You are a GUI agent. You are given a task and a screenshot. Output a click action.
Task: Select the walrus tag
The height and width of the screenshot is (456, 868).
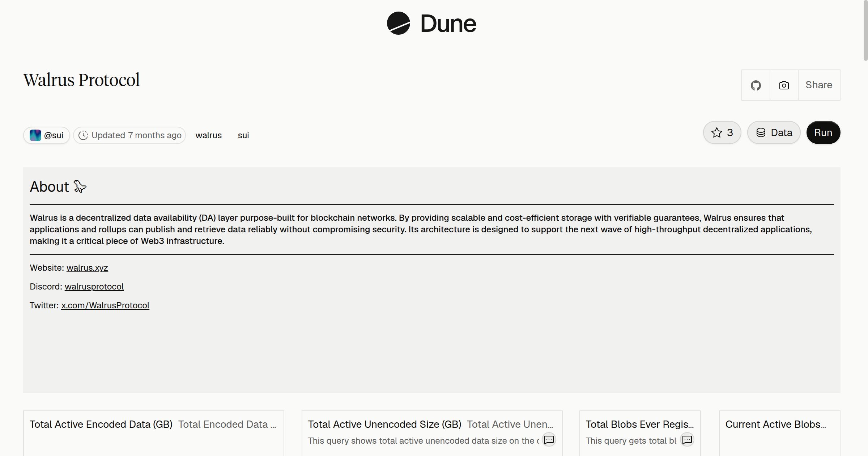point(209,135)
